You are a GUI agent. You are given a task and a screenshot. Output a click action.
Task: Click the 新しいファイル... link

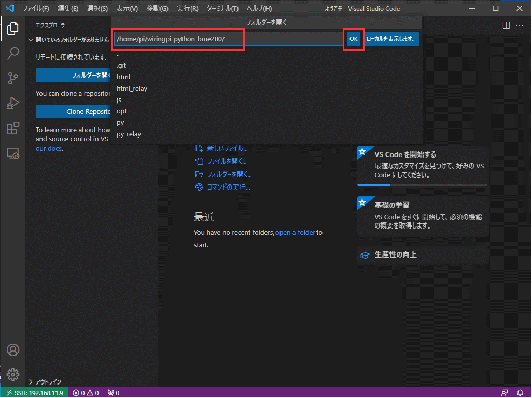click(221, 149)
